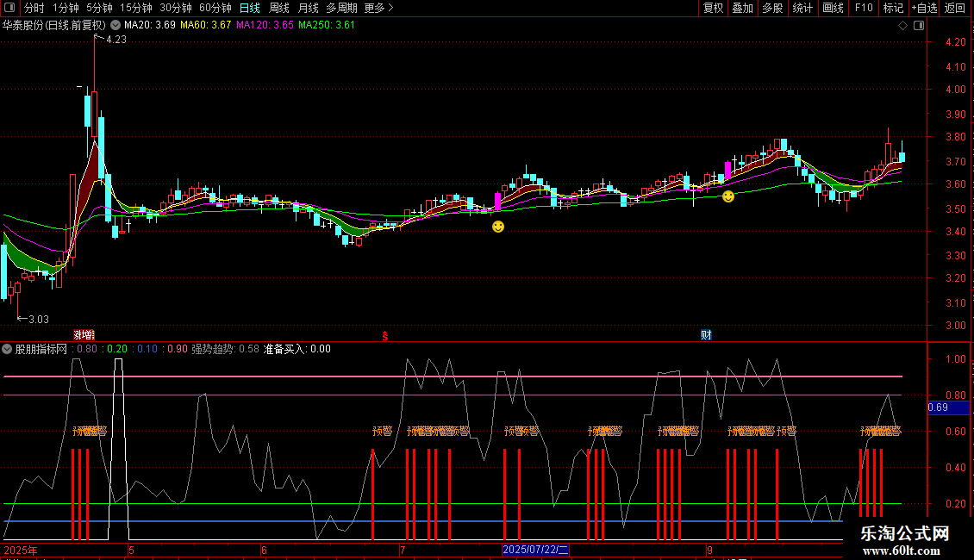Open the F10 company info

point(863,8)
